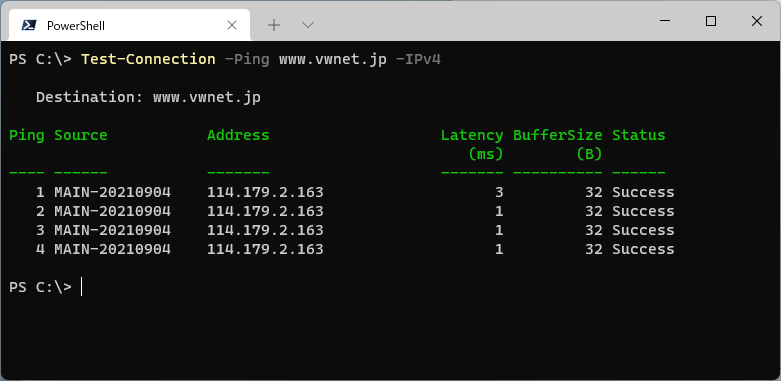Click the -Ping parameter text
The image size is (781, 381).
247,59
